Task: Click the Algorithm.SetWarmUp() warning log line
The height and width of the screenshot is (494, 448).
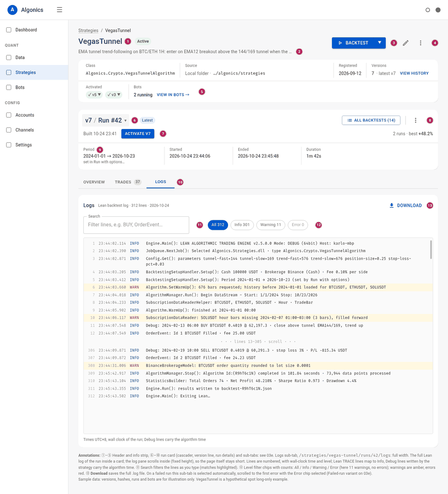Action: click(x=258, y=288)
